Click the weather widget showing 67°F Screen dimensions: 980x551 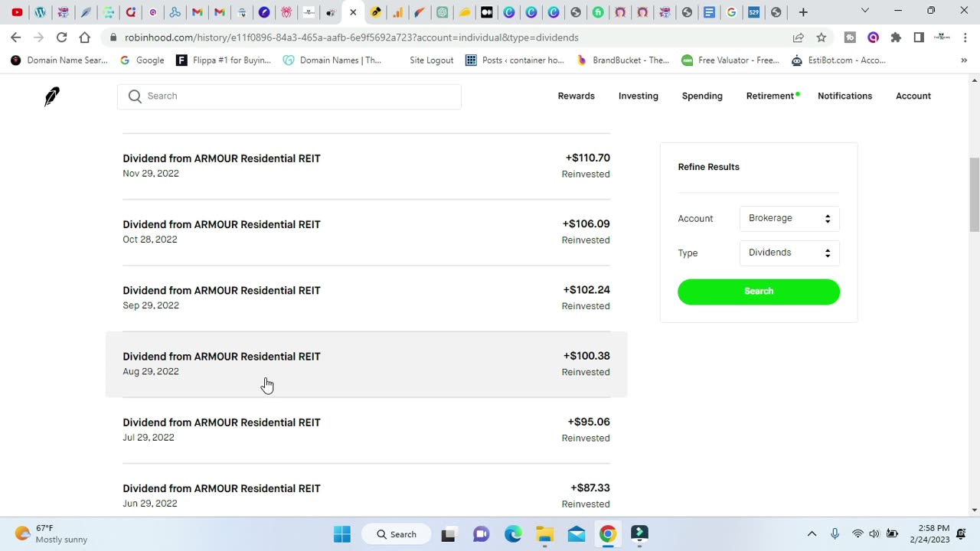tap(51, 534)
